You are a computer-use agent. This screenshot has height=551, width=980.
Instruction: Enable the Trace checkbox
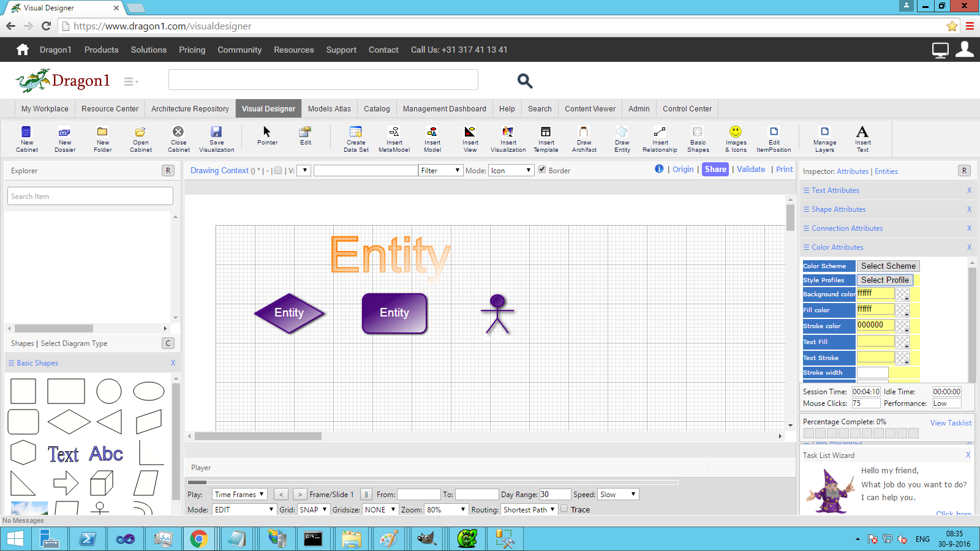(564, 509)
